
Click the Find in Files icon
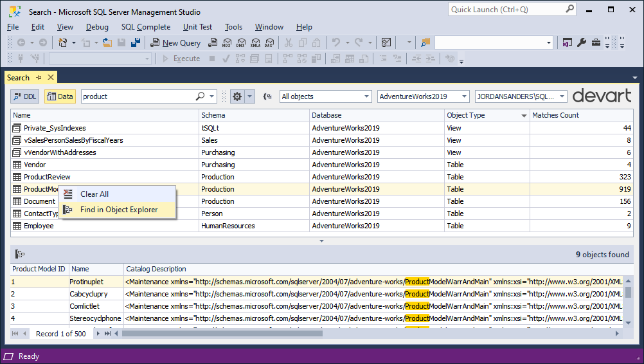425,42
